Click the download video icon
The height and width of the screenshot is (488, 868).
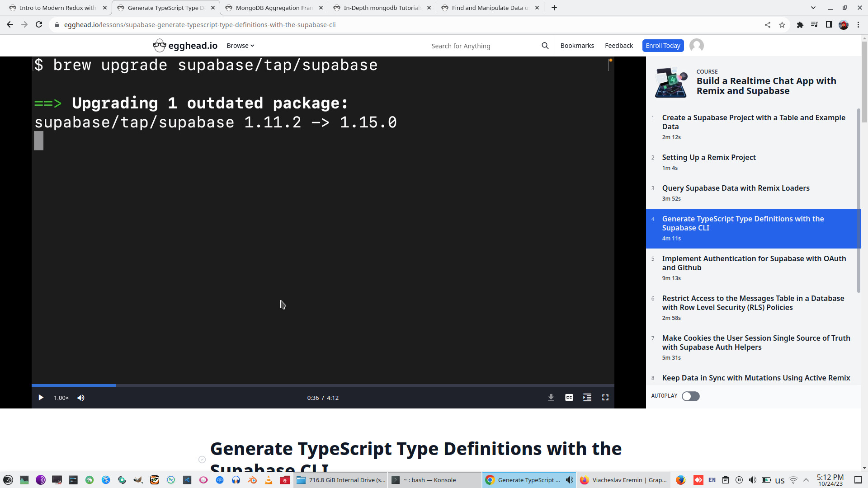551,398
